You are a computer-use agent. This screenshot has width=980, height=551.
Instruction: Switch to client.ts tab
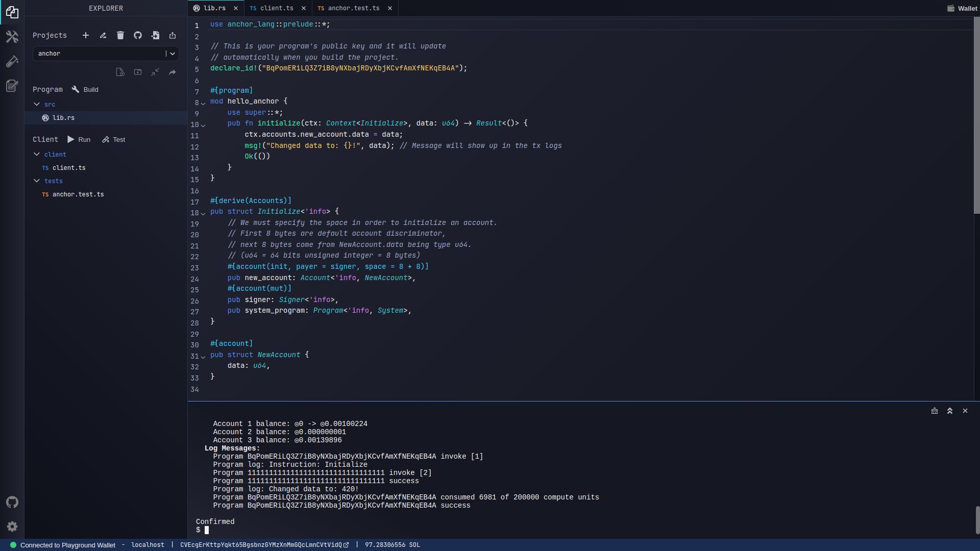pos(276,8)
